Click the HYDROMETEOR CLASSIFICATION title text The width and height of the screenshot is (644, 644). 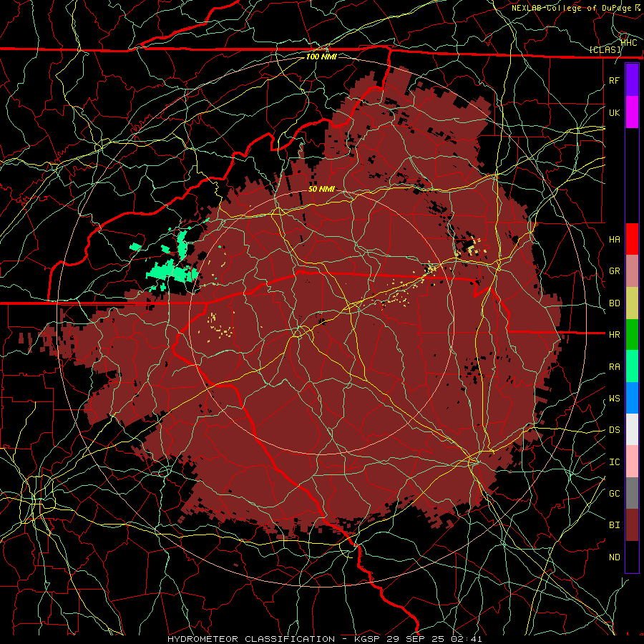(x=251, y=639)
